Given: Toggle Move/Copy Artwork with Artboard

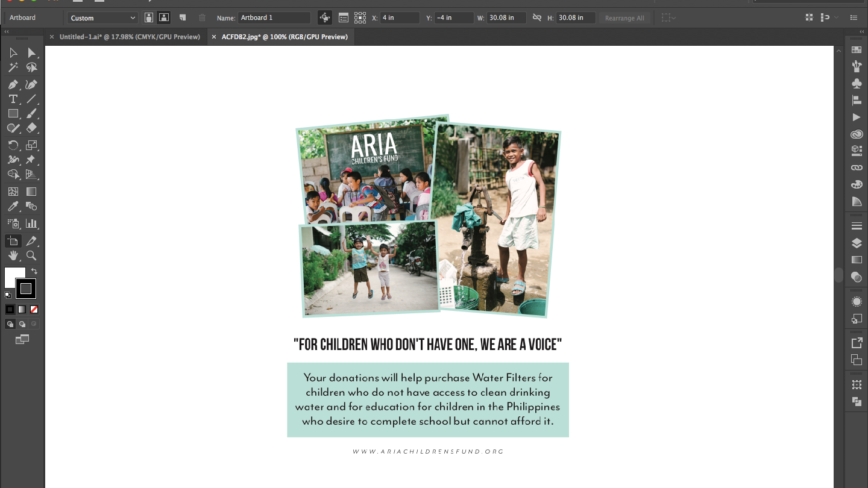Looking at the screenshot, I should [x=325, y=18].
